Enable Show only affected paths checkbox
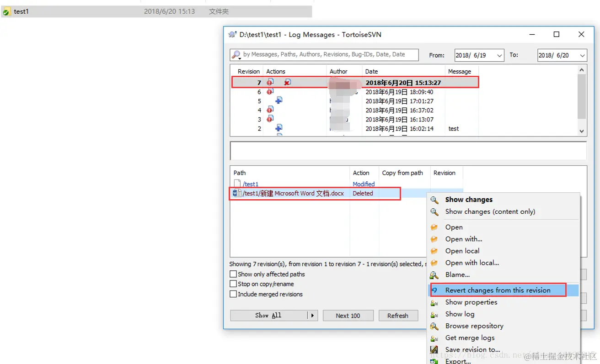This screenshot has width=600, height=364. point(233,274)
